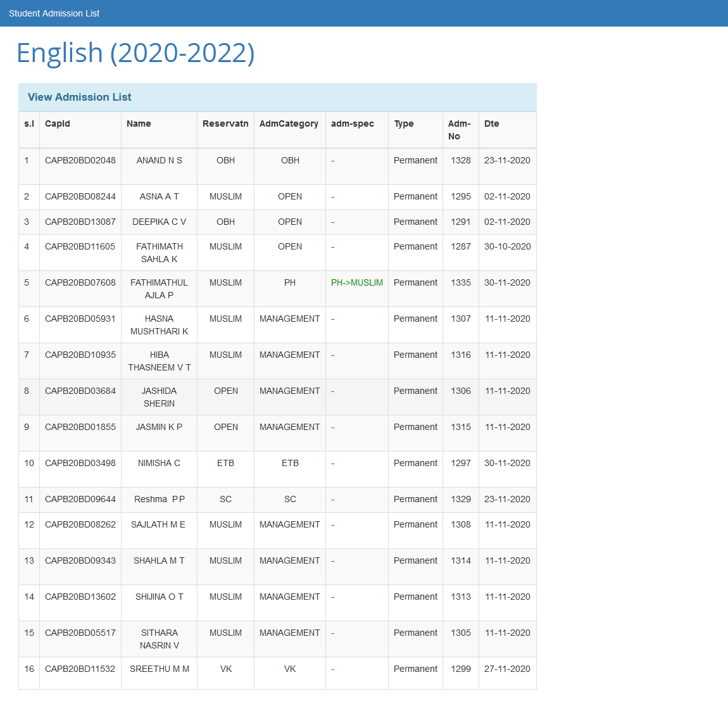Click the Dte column header

pyautogui.click(x=492, y=123)
